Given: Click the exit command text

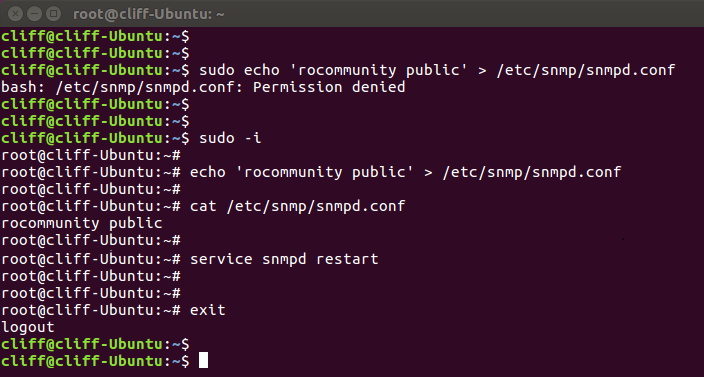Looking at the screenshot, I should click(207, 310).
